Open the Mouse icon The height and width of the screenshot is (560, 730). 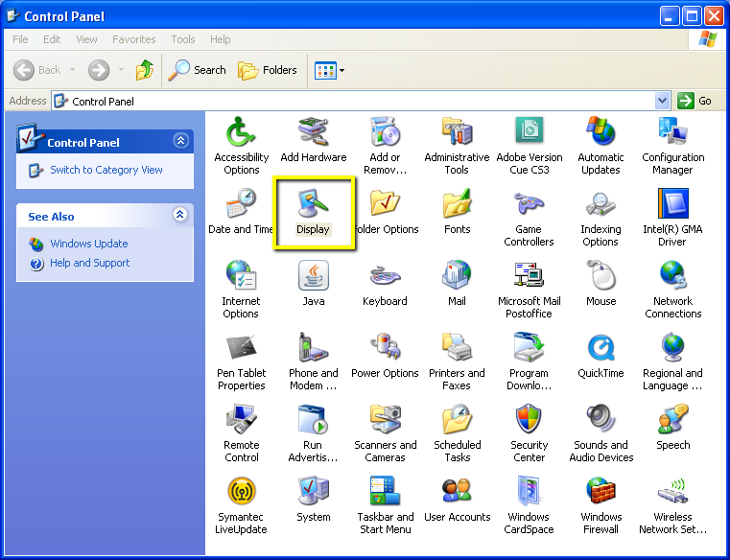[x=600, y=275]
